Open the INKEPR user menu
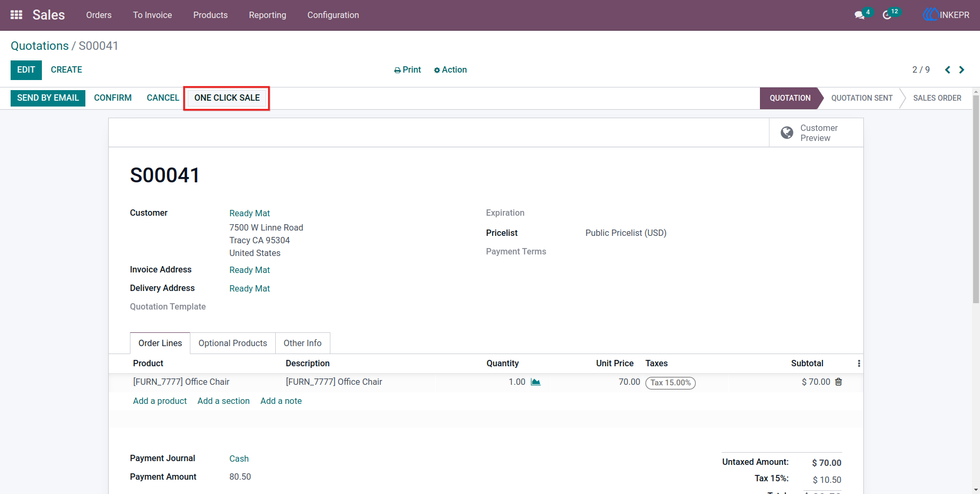This screenshot has height=494, width=980. pyautogui.click(x=947, y=15)
